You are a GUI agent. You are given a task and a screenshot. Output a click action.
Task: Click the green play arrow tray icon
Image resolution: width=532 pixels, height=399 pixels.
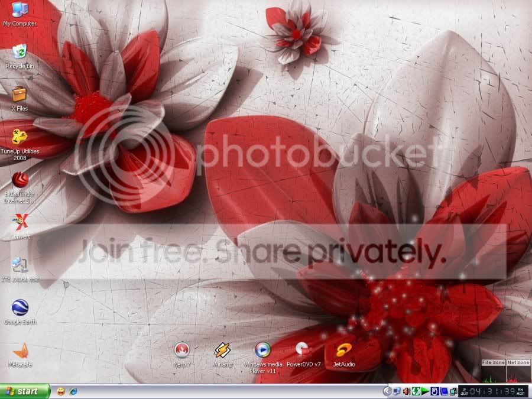coord(425,391)
